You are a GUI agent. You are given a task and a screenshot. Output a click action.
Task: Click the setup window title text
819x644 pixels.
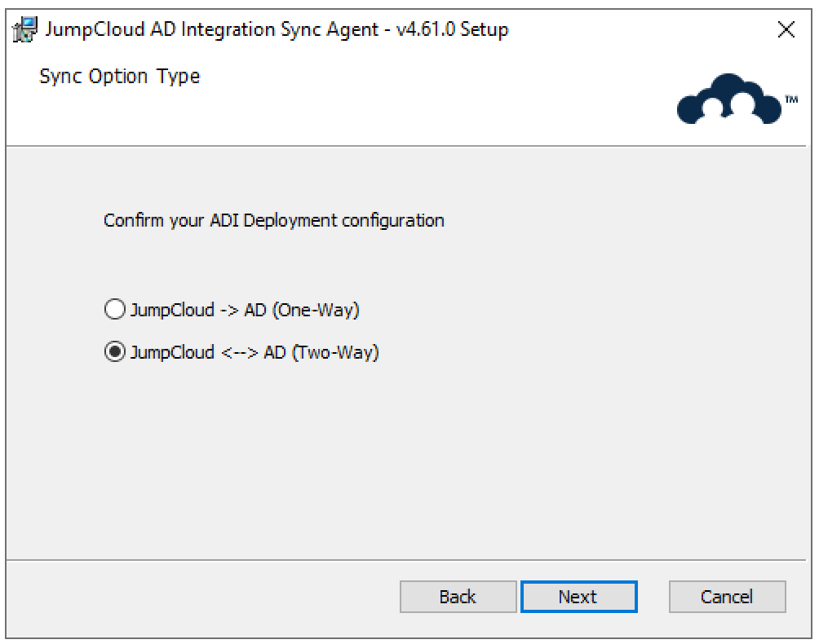[x=277, y=30]
